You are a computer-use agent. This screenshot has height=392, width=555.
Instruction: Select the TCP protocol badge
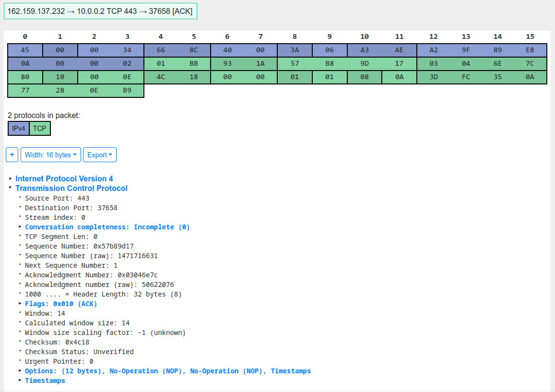point(40,128)
